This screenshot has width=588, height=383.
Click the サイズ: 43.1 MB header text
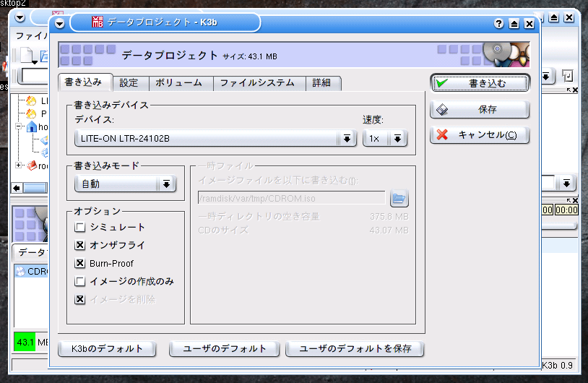pos(250,56)
